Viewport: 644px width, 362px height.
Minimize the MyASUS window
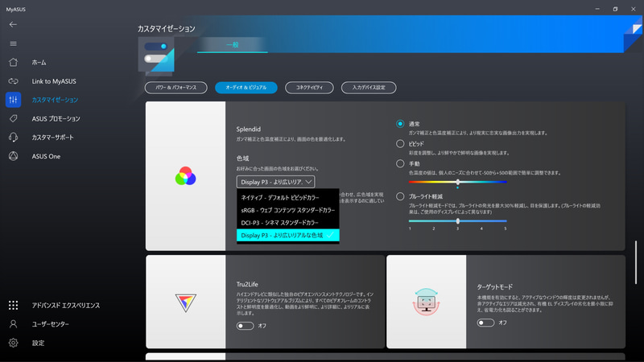click(597, 9)
